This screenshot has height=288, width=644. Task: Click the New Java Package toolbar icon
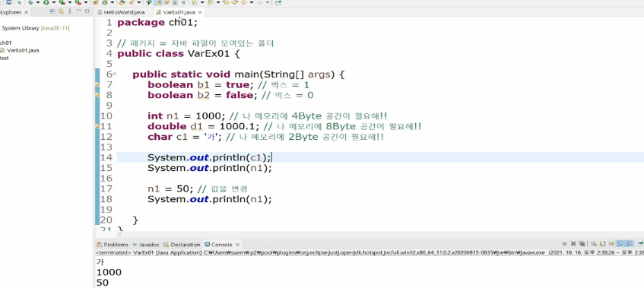(95, 2)
